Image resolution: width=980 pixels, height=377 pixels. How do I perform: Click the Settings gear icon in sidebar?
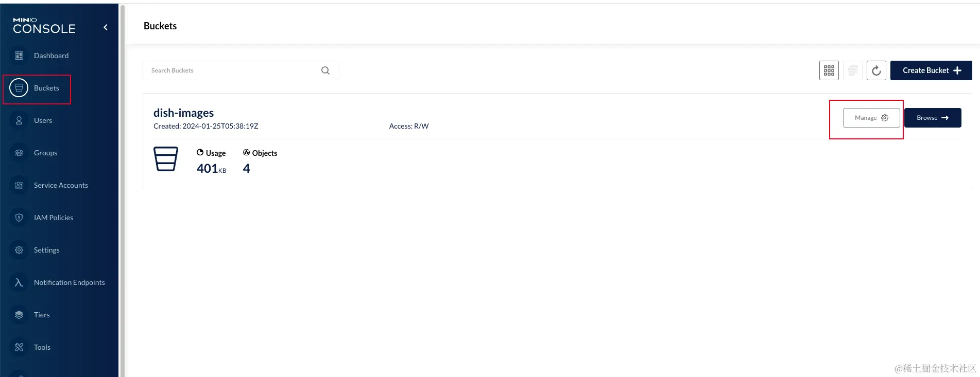pyautogui.click(x=19, y=250)
